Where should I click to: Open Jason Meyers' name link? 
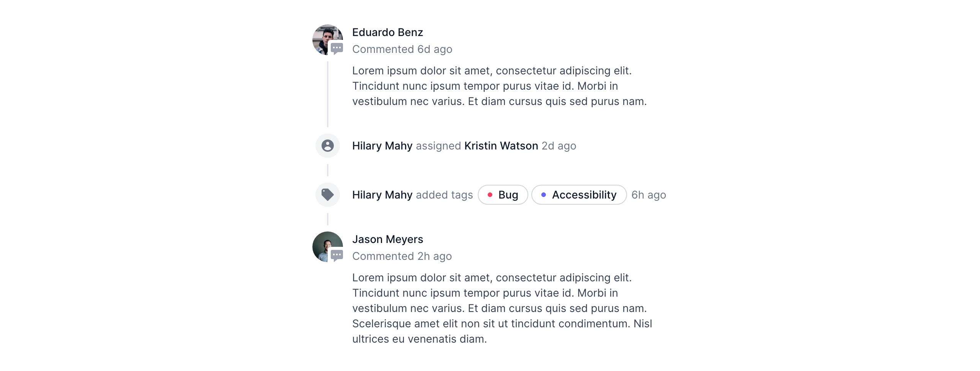click(387, 240)
